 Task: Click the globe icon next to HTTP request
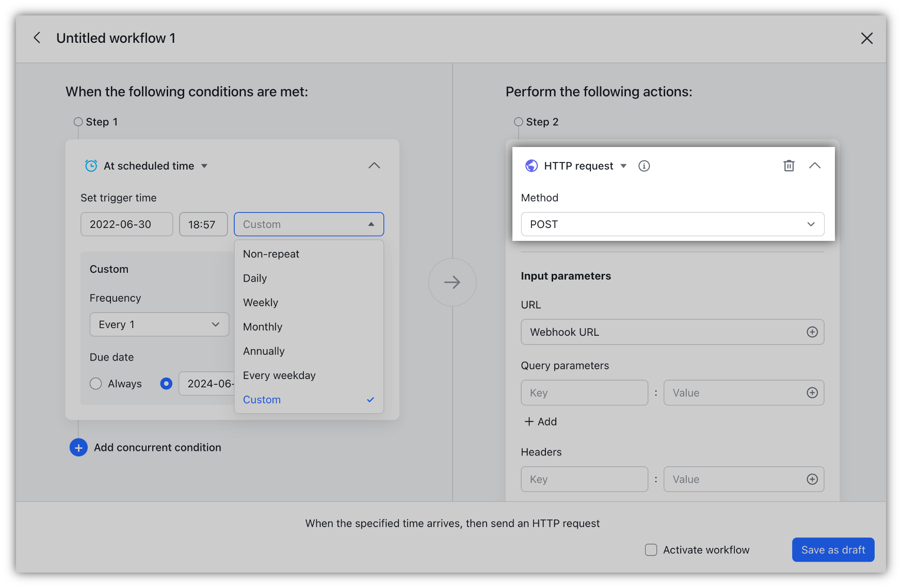pyautogui.click(x=532, y=166)
